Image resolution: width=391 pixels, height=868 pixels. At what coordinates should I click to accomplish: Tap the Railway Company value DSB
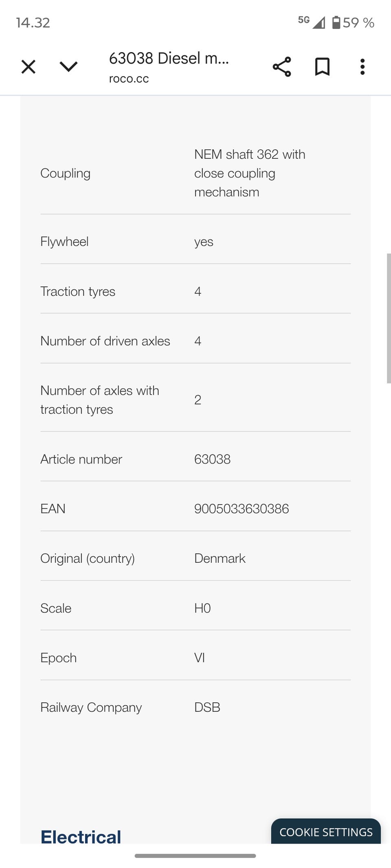click(207, 707)
